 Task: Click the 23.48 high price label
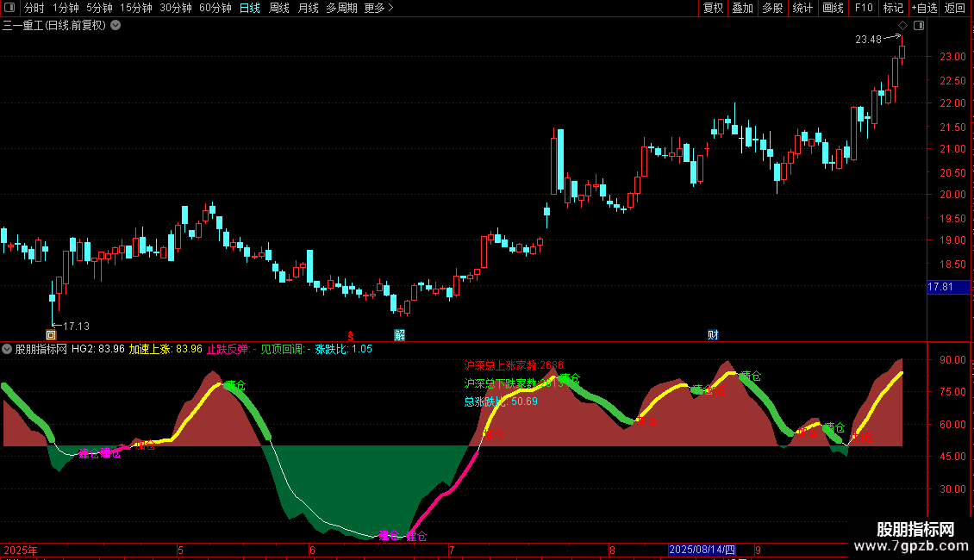pos(868,40)
